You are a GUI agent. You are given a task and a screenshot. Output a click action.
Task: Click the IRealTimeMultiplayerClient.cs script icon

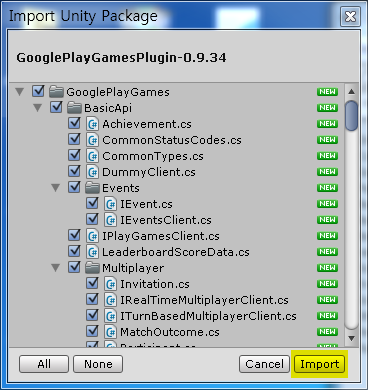coord(110,300)
